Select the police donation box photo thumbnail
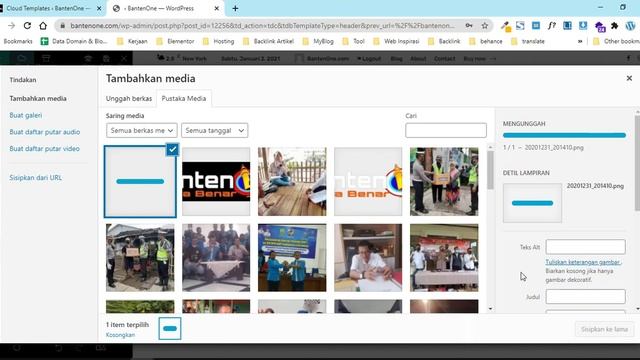 (444, 182)
